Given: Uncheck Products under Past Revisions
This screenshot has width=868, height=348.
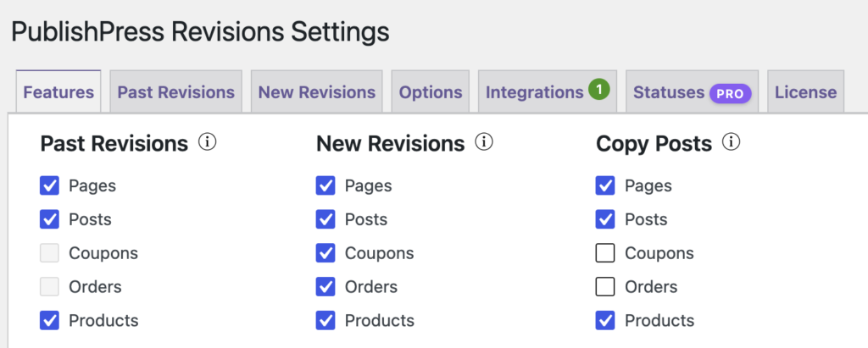Looking at the screenshot, I should coord(49,320).
